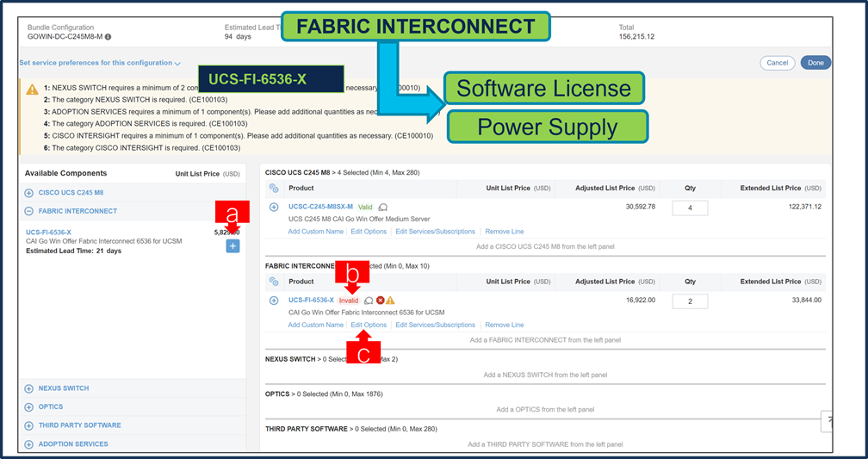Click the orange warning icon on the UCS-FI-6536-X row
The image size is (868, 459).
(x=390, y=301)
